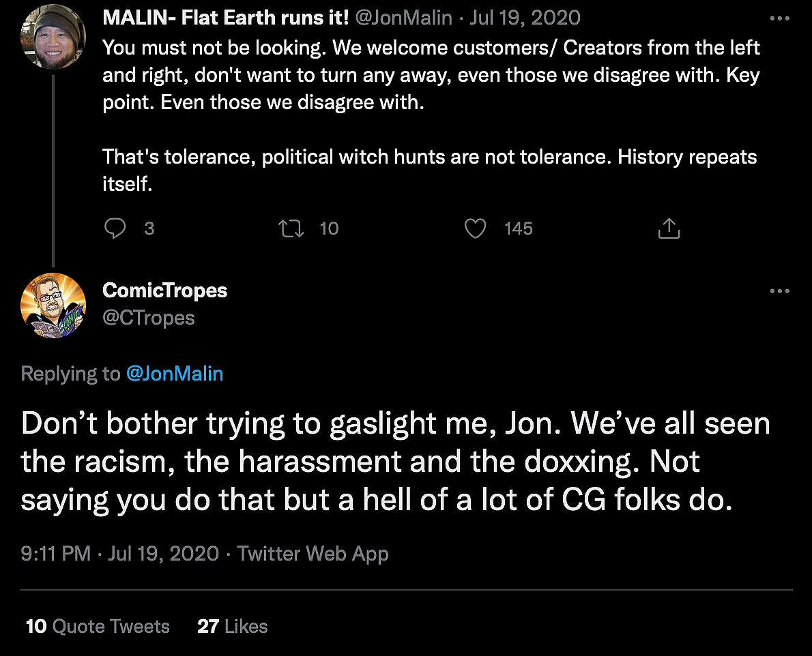View the 10 Quote Tweets list
Image resolution: width=812 pixels, height=656 pixels.
click(98, 626)
